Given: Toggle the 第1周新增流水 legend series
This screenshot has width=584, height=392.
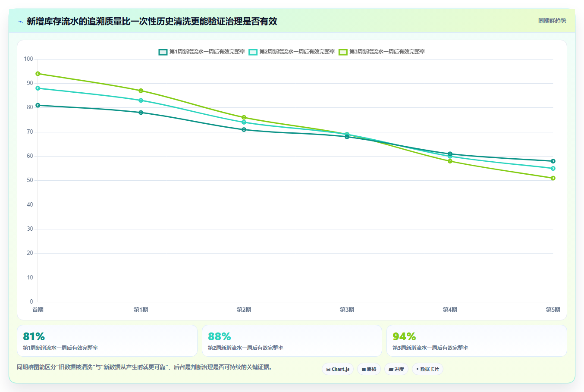Looking at the screenshot, I should [202, 52].
